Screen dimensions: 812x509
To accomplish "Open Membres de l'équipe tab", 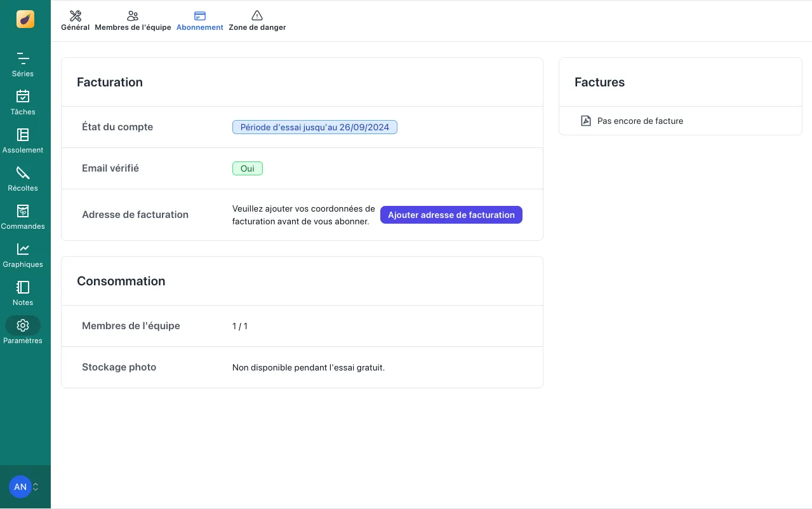I will pos(133,21).
